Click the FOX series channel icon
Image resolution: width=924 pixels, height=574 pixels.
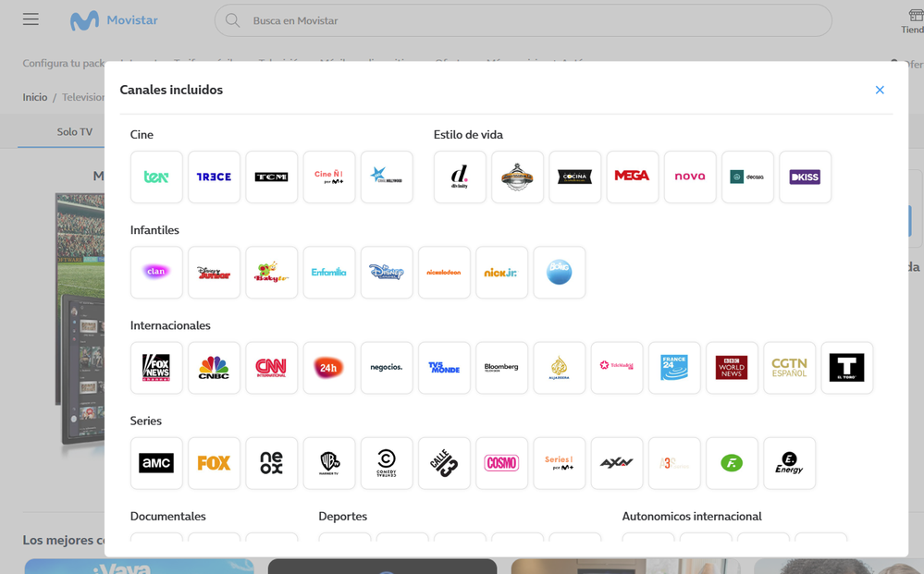click(x=214, y=463)
